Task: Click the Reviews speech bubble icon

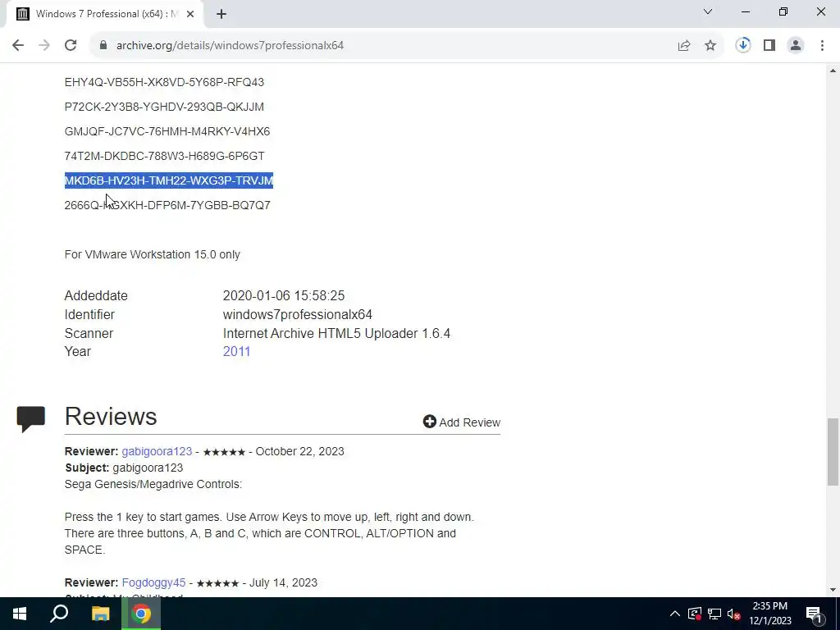Action: click(x=31, y=419)
